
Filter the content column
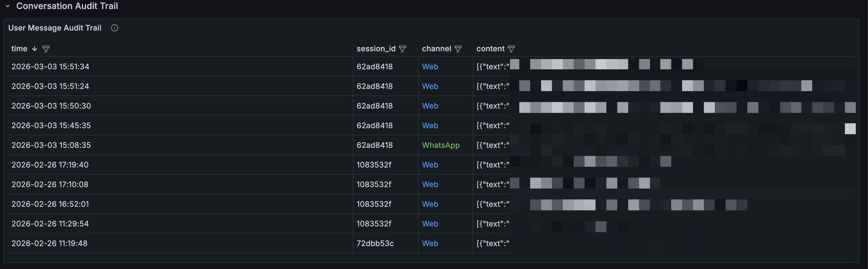pos(511,49)
